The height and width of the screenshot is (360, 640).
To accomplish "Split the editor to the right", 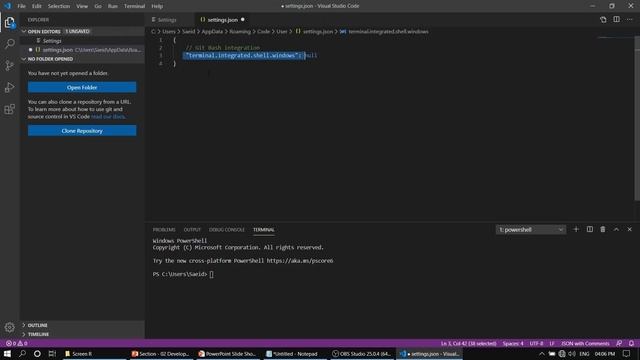I will tap(616, 20).
